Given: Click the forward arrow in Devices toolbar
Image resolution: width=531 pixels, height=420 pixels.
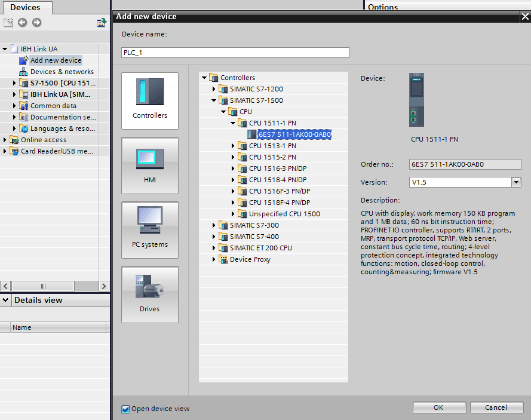Looking at the screenshot, I should pyautogui.click(x=37, y=23).
